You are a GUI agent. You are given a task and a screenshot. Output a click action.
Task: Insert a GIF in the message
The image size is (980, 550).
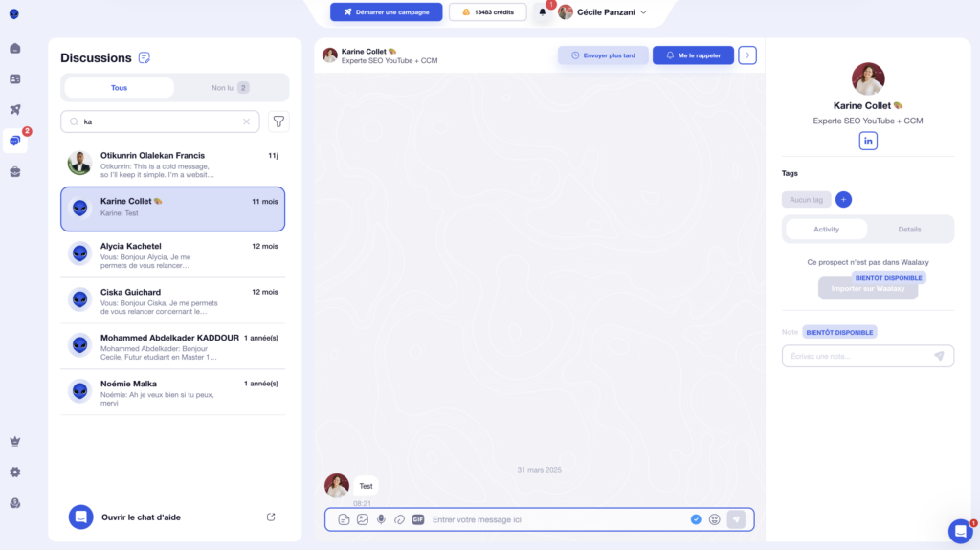(418, 519)
